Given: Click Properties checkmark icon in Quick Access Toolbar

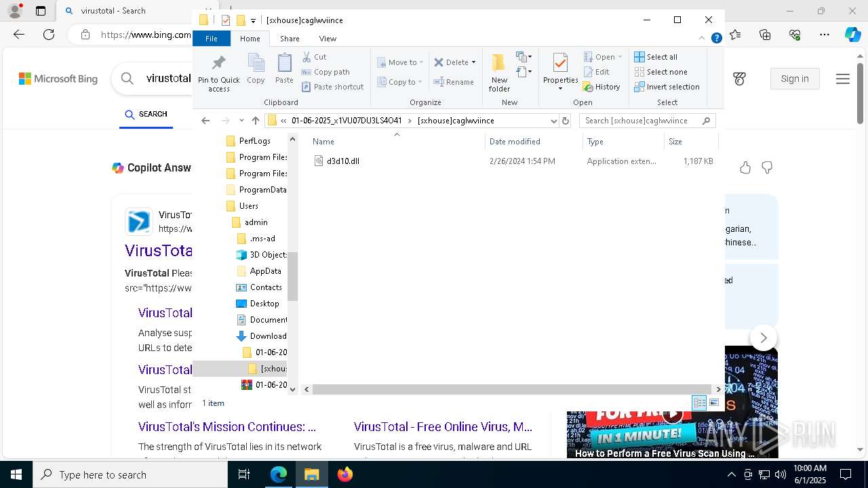Looking at the screenshot, I should pos(226,20).
